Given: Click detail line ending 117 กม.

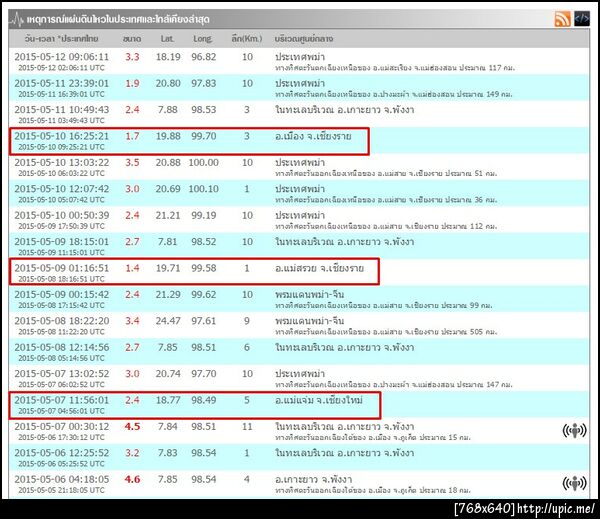Looking at the screenshot, I should click(x=395, y=68).
